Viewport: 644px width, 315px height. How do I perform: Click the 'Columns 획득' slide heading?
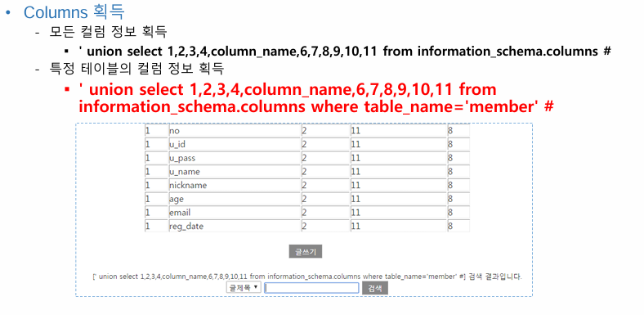(x=74, y=12)
